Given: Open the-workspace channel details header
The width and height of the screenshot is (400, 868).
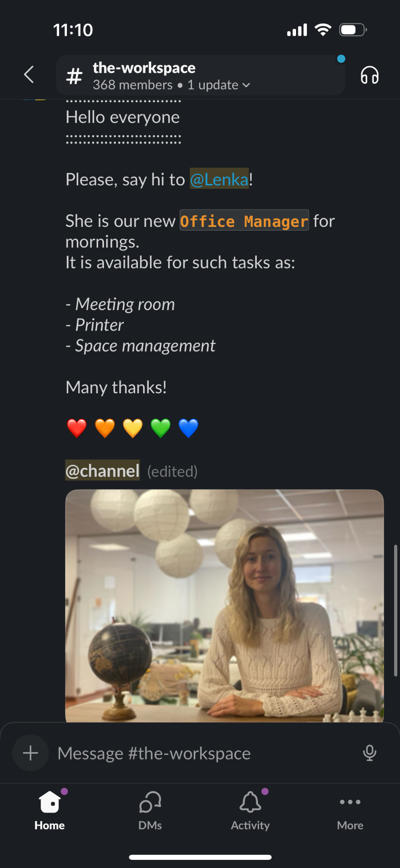Looking at the screenshot, I should click(201, 75).
